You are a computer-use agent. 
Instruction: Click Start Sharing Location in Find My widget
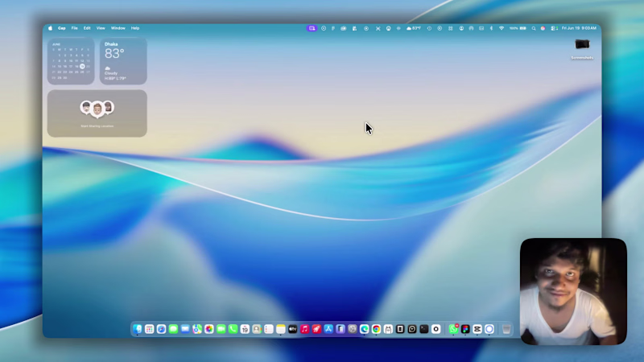click(97, 126)
